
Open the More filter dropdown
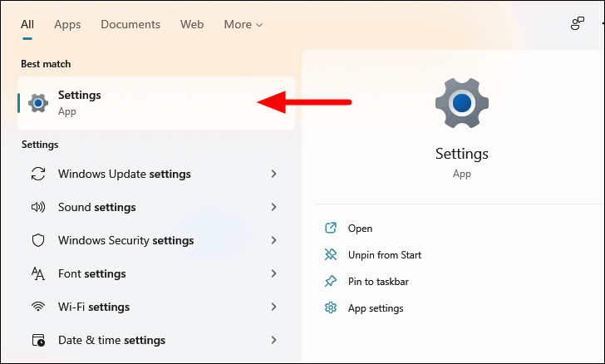click(243, 24)
